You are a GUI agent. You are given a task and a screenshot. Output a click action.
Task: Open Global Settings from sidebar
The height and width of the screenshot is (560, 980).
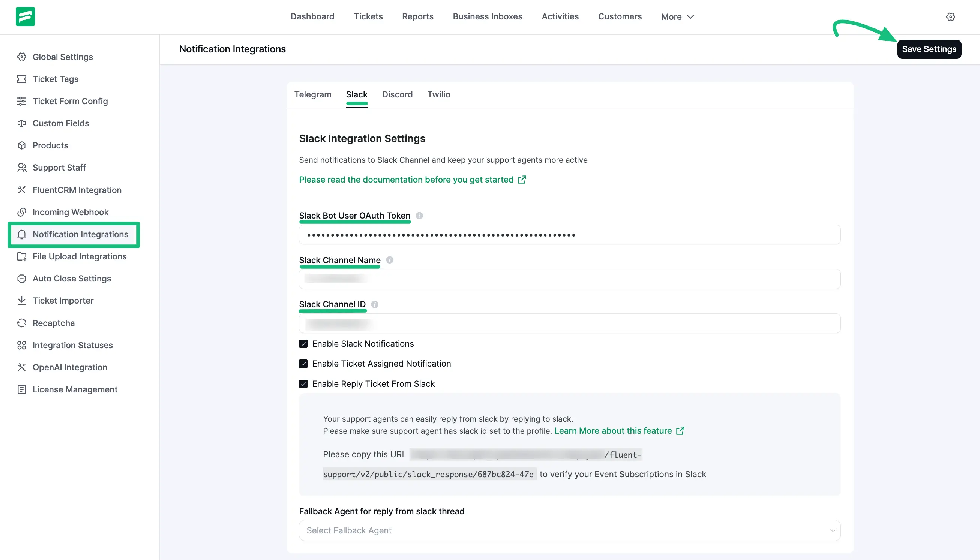(62, 57)
